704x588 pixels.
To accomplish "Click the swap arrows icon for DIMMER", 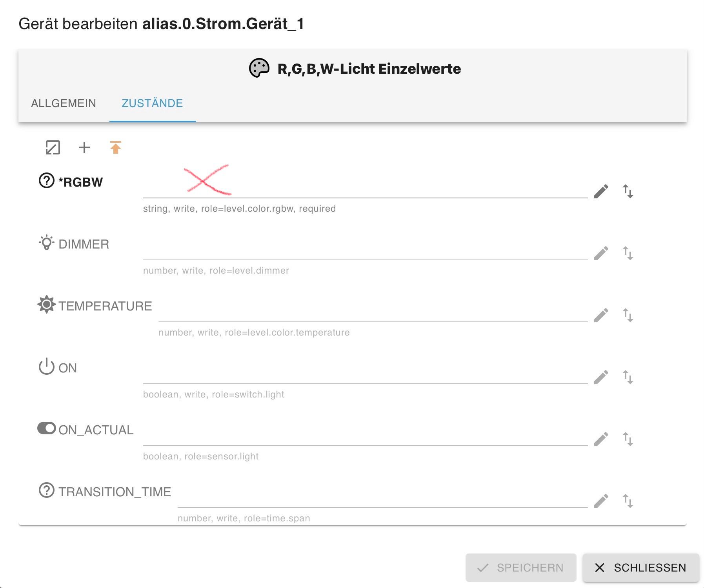I will click(x=628, y=253).
